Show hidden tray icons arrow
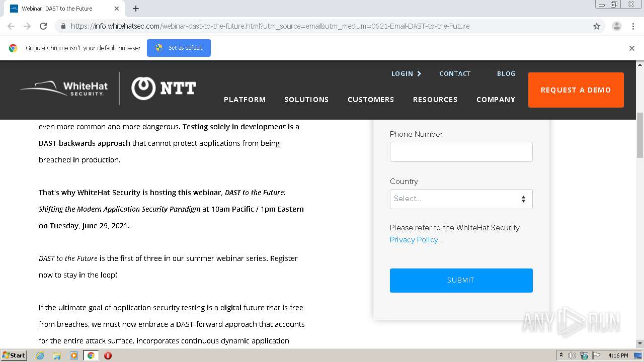Image resolution: width=644 pixels, height=362 pixels. [x=561, y=355]
